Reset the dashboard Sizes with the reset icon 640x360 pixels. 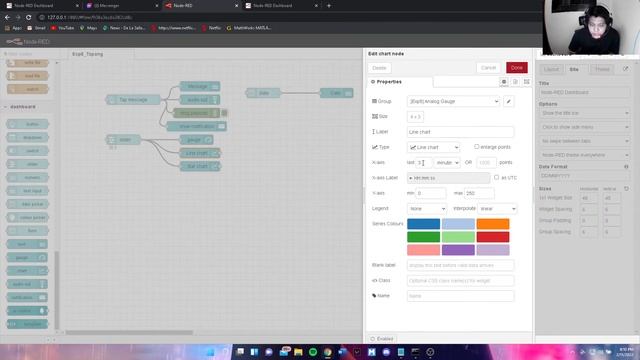click(626, 189)
